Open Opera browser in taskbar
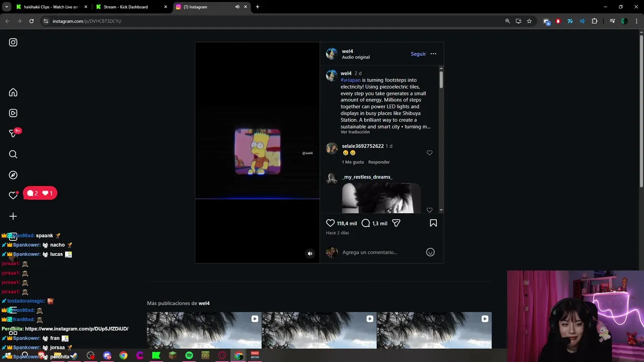The image size is (644, 362). pyautogui.click(x=222, y=355)
